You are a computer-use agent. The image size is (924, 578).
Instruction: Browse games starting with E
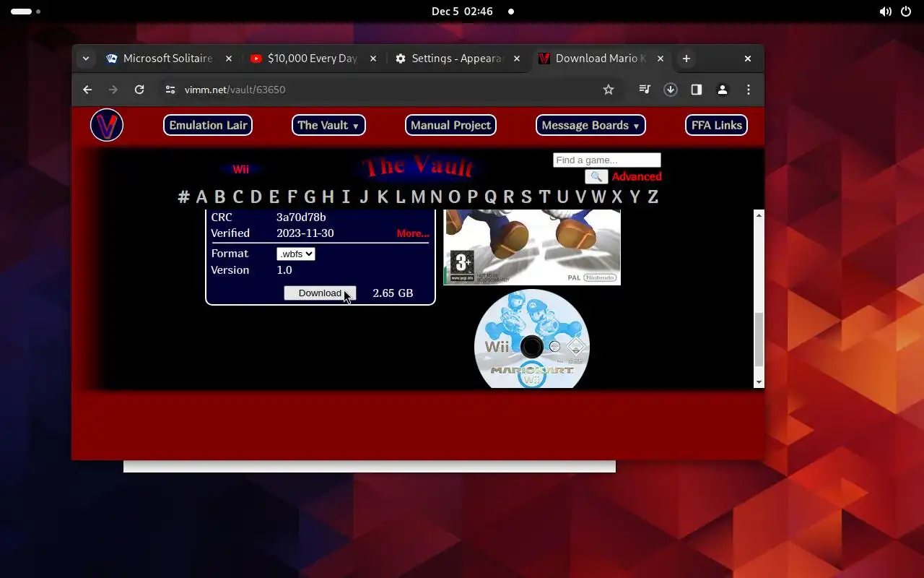(274, 197)
